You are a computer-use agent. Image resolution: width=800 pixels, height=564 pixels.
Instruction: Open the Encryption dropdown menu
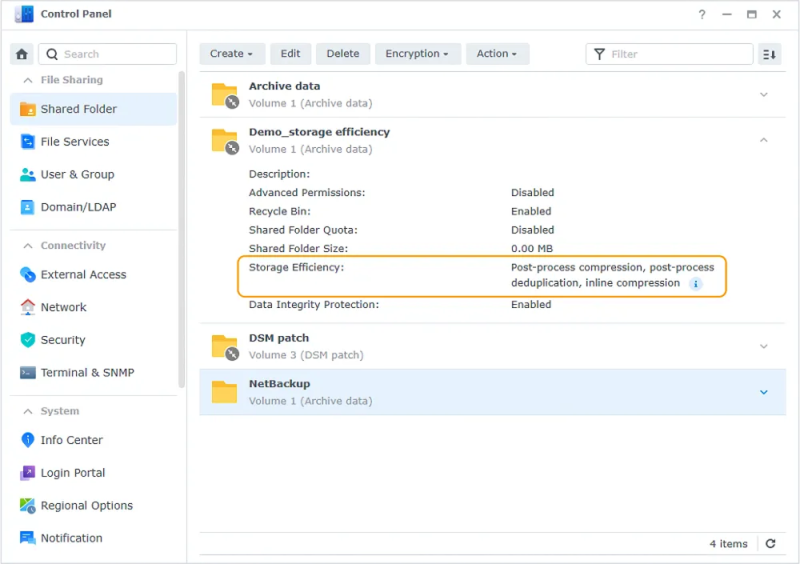tap(417, 54)
